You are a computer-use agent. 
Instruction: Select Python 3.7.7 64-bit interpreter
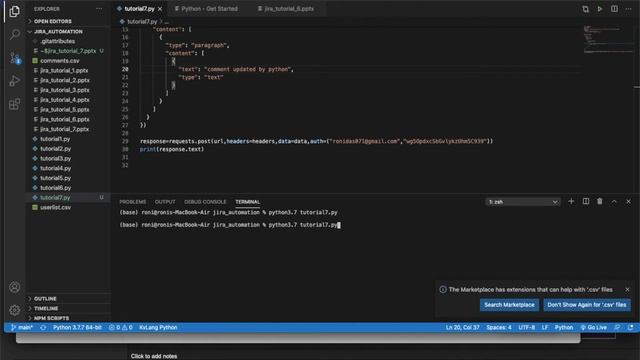(77, 327)
